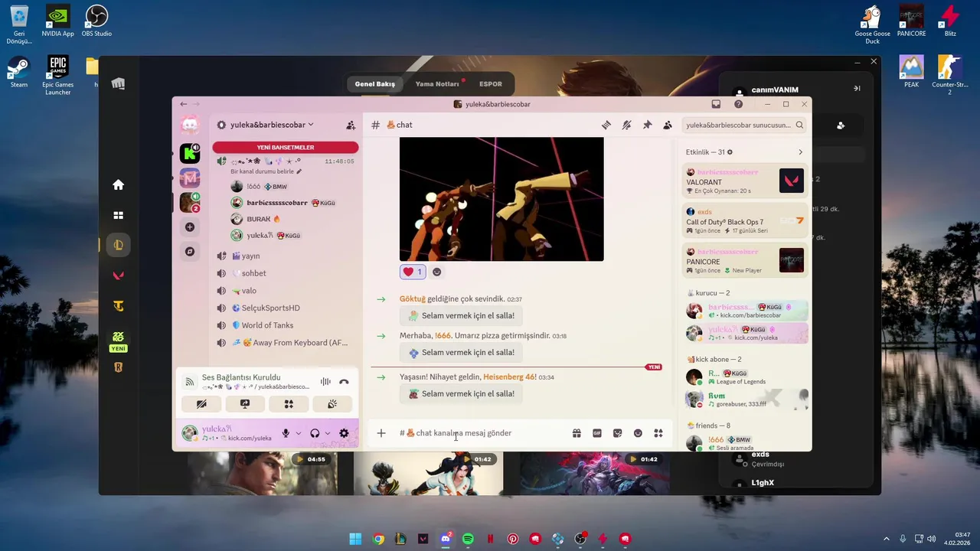Open pinned messages icon
Viewport: 980px width, 551px height.
pyautogui.click(x=647, y=125)
